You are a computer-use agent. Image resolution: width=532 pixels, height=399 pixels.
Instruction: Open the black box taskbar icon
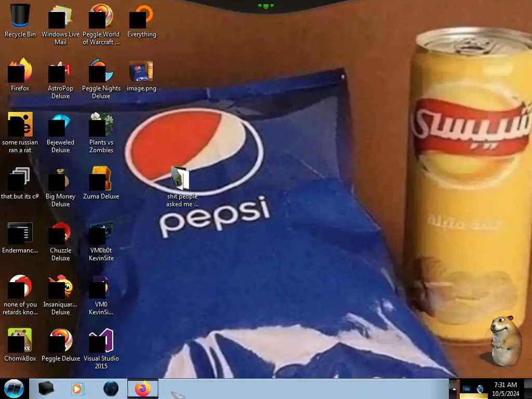coord(46,389)
